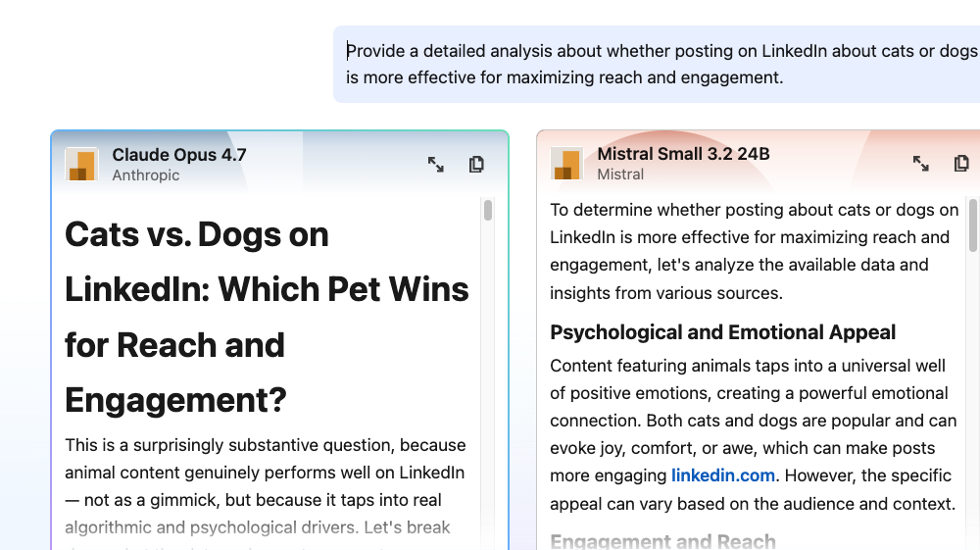Screen dimensions: 980x550
Task: Click the "Mistral" provider label
Action: click(x=620, y=175)
